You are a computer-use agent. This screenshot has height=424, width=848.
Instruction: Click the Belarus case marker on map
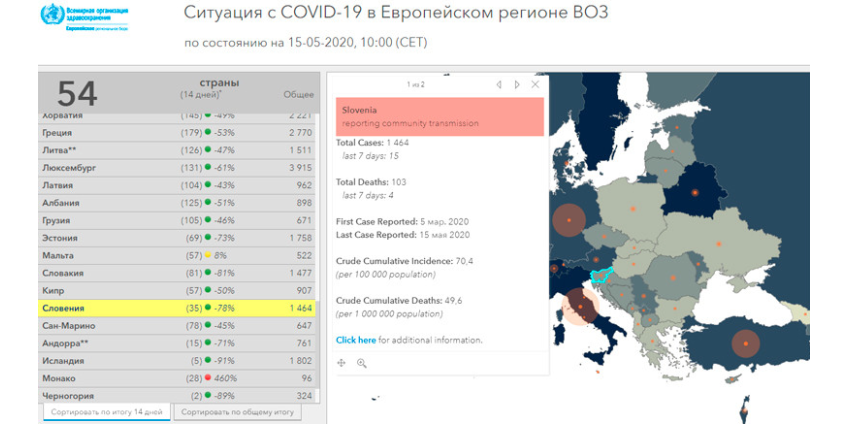(x=695, y=192)
